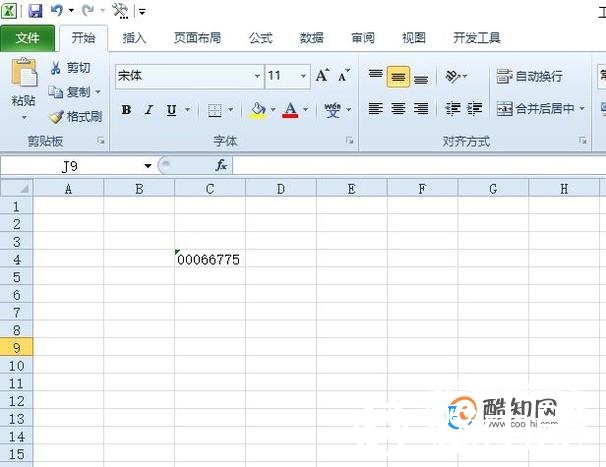Align cell text to the left

(376, 109)
